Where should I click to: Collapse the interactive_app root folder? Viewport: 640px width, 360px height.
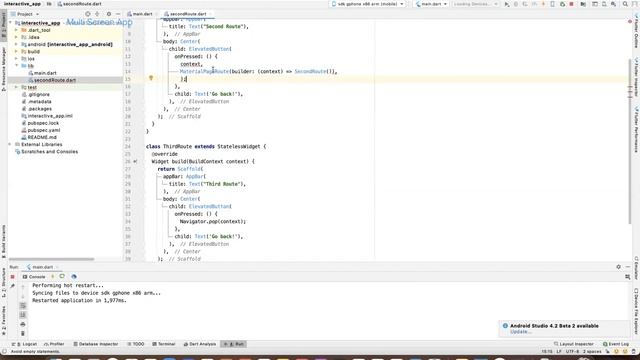[x=11, y=23]
